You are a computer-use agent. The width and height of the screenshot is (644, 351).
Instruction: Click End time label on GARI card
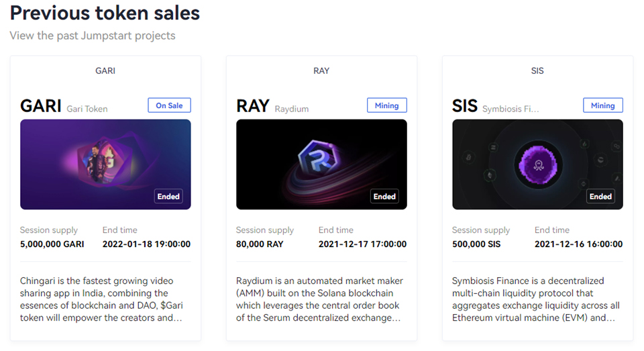[x=120, y=230]
